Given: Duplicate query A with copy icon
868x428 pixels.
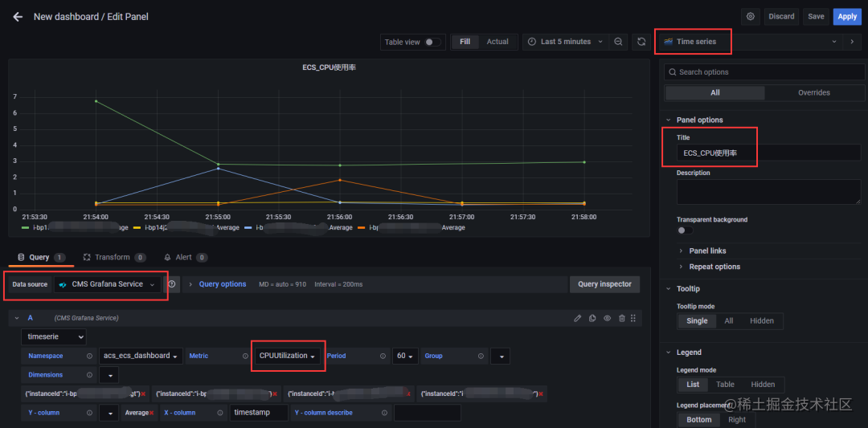Looking at the screenshot, I should click(x=592, y=318).
